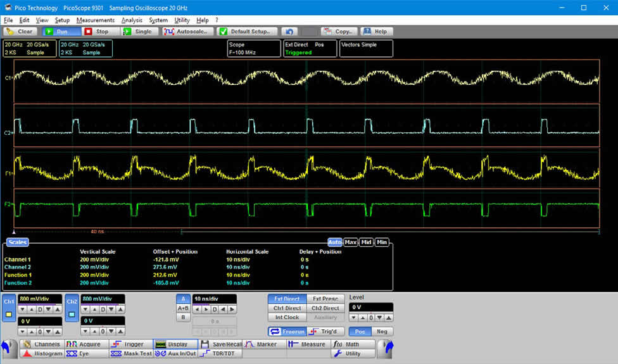Start acquisition with the Run button
Image resolution: width=618 pixels, height=364 pixels.
pos(61,32)
